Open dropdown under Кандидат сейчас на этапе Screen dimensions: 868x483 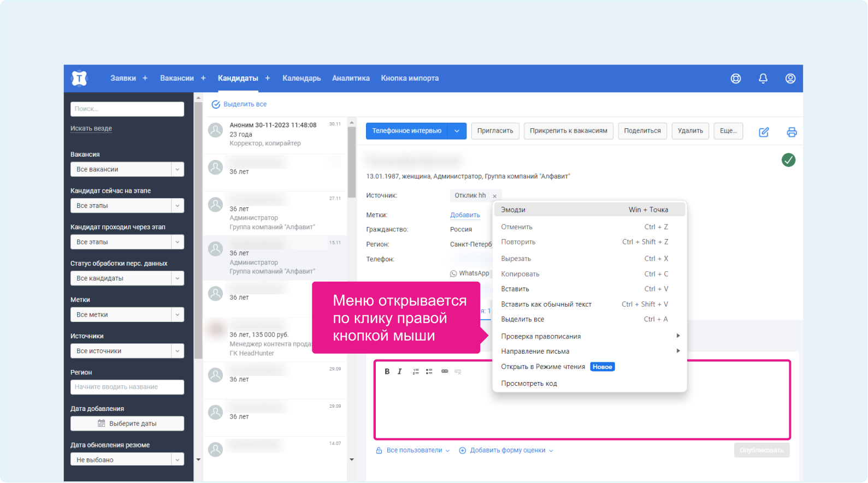(x=127, y=206)
